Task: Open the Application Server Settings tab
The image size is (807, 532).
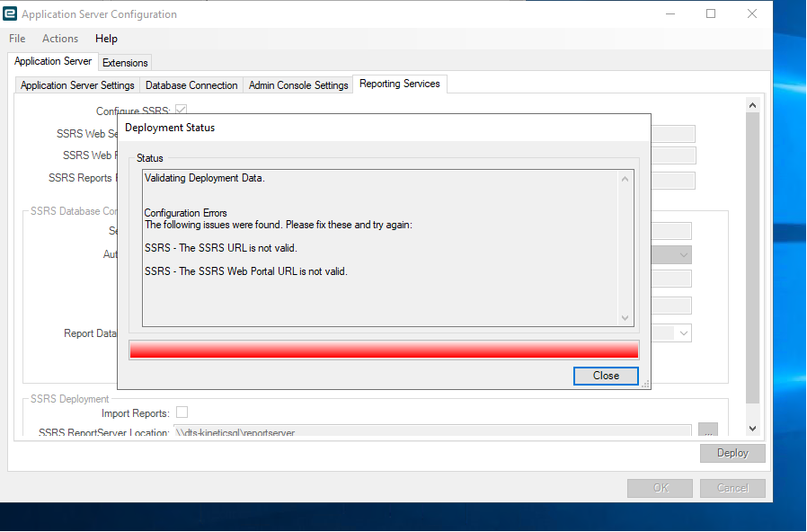Action: coord(77,85)
